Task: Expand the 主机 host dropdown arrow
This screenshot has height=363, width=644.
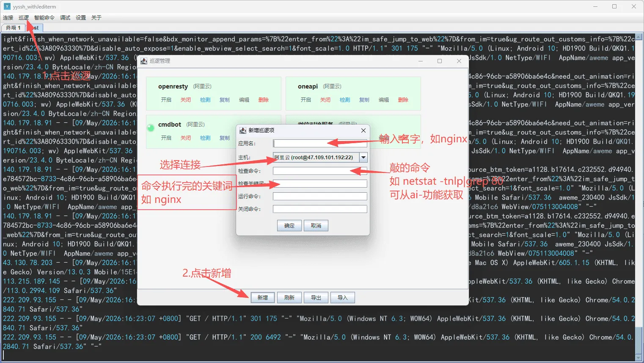Action: coord(363,158)
